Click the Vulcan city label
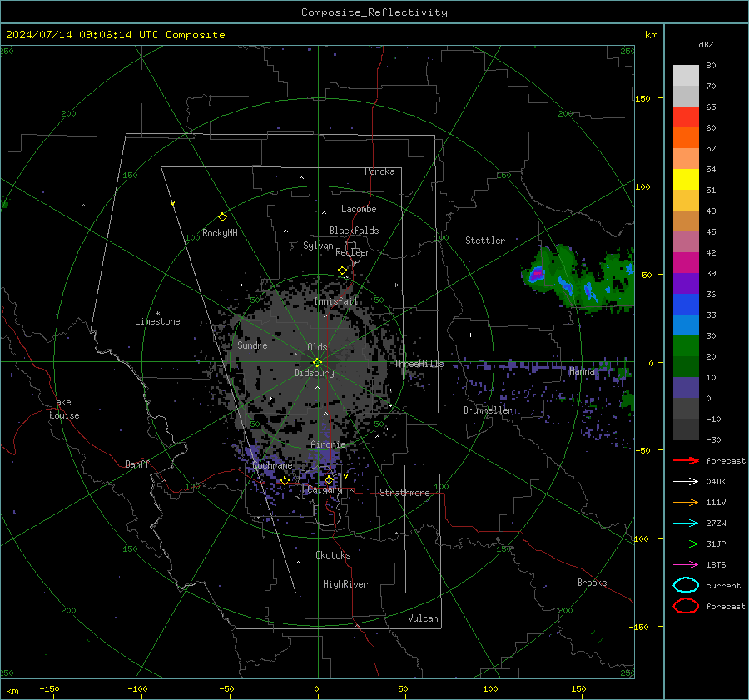The height and width of the screenshot is (700, 749). [x=424, y=618]
